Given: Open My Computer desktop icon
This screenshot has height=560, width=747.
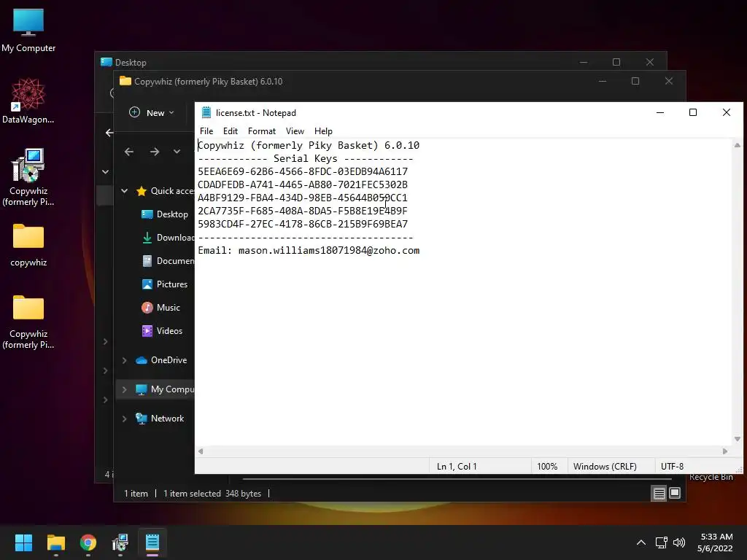Looking at the screenshot, I should point(28,31).
